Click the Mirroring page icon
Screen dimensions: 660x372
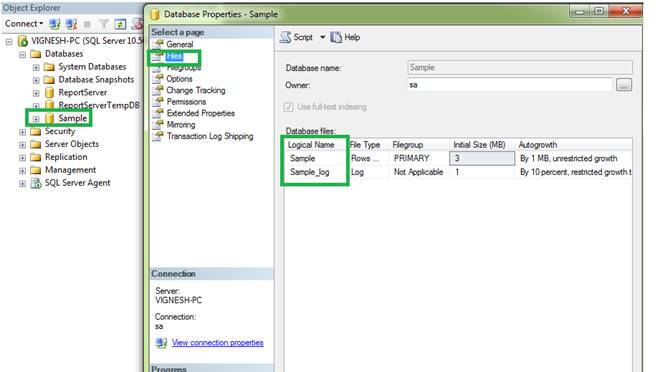pos(158,124)
